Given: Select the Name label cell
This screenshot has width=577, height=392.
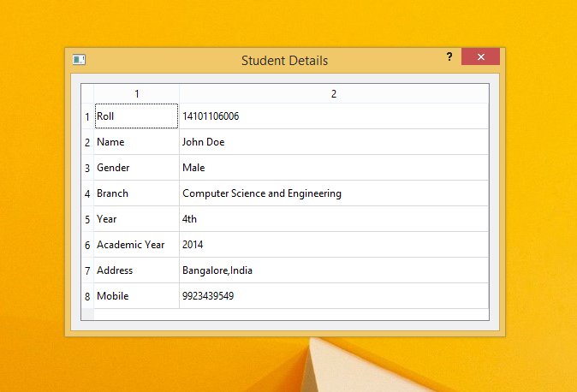Looking at the screenshot, I should 136,142.
